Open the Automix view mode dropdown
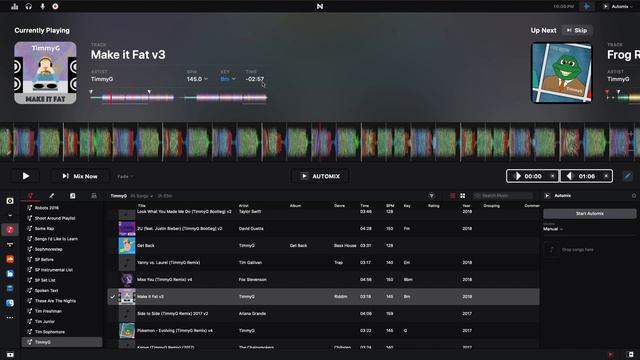This screenshot has height=360, width=640. tap(617, 7)
